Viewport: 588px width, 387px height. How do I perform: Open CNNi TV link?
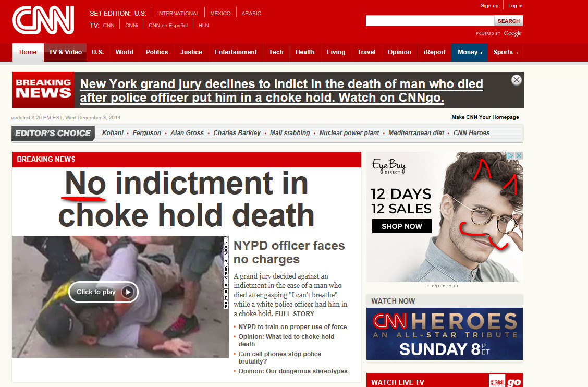pyautogui.click(x=132, y=25)
